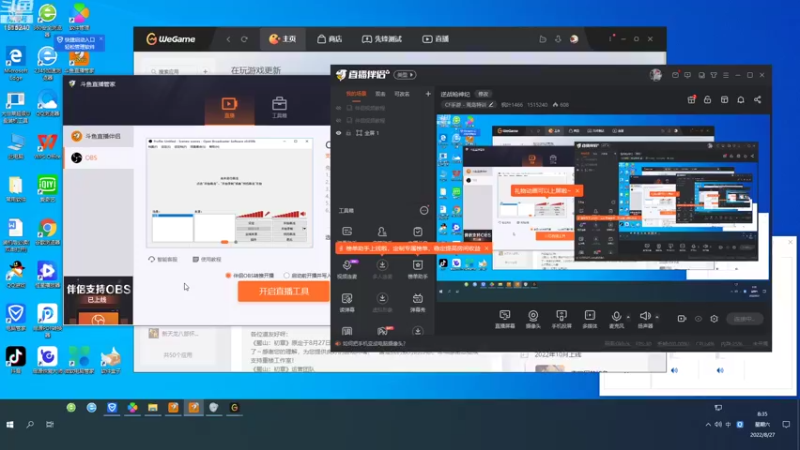Open user avatar in Zhibo Banlv title bar
Screen dimensions: 800x450
pyautogui.click(x=656, y=75)
